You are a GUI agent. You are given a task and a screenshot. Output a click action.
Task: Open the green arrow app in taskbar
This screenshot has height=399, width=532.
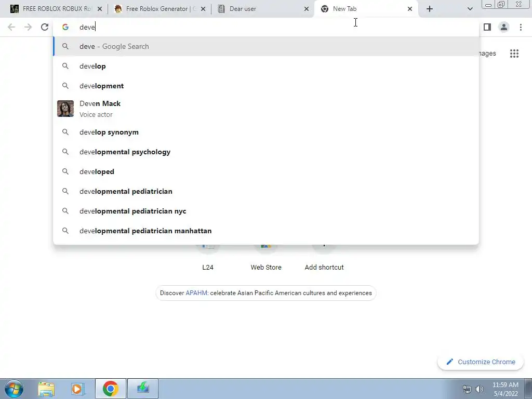pyautogui.click(x=142, y=389)
